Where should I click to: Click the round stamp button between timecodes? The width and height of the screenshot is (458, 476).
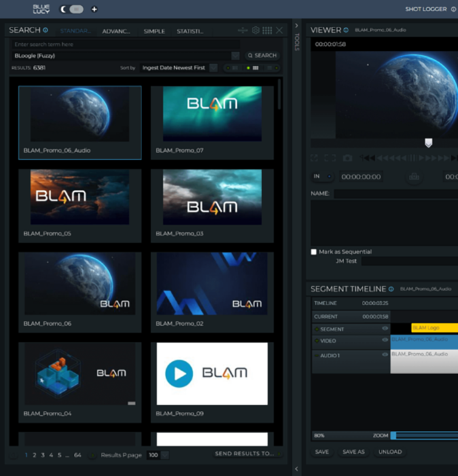point(414,177)
